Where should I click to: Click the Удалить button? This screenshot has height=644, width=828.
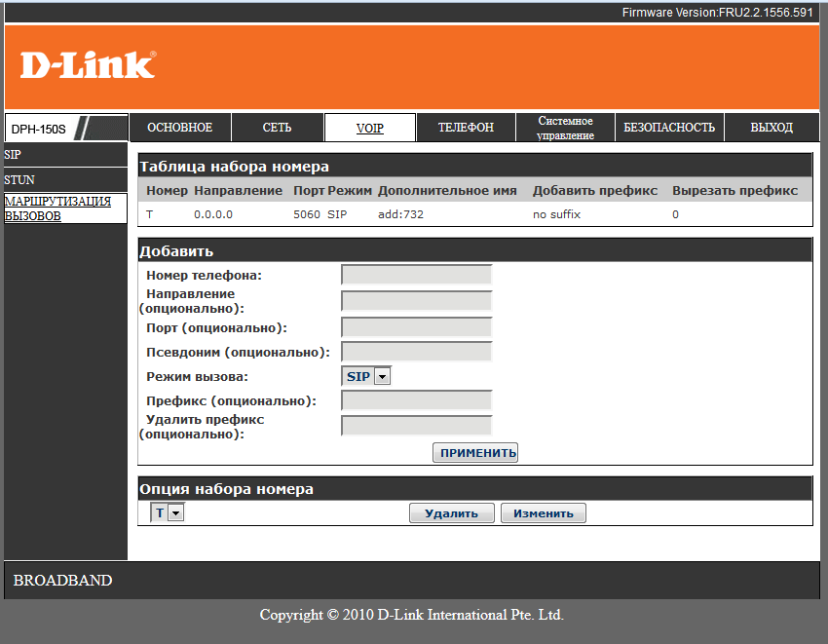(x=451, y=513)
